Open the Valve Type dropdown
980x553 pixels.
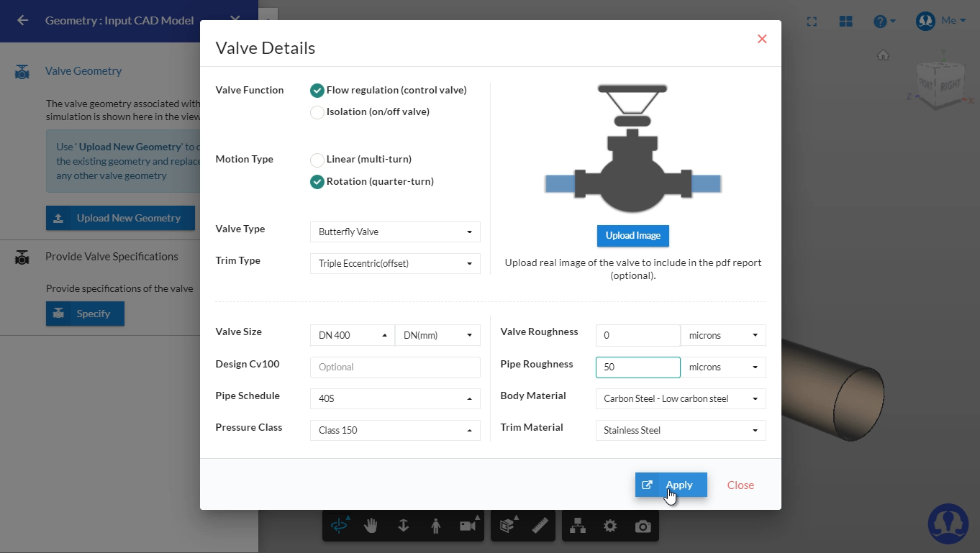(395, 232)
